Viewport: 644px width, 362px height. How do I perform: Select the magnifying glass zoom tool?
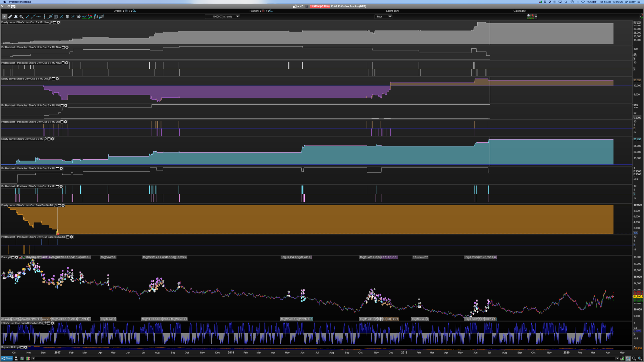21,17
